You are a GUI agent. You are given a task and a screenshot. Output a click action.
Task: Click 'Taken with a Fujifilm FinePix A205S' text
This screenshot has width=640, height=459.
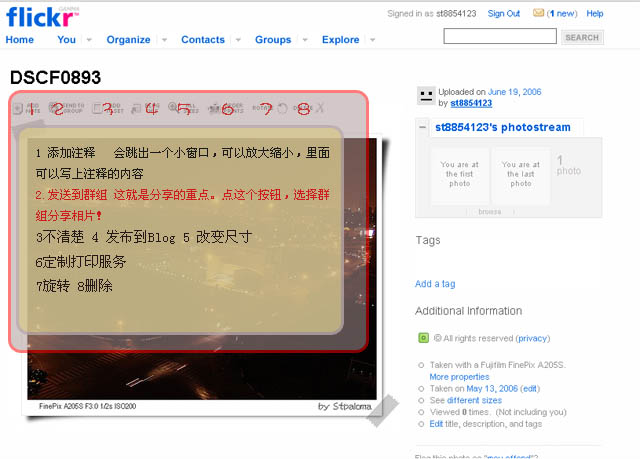(x=498, y=365)
